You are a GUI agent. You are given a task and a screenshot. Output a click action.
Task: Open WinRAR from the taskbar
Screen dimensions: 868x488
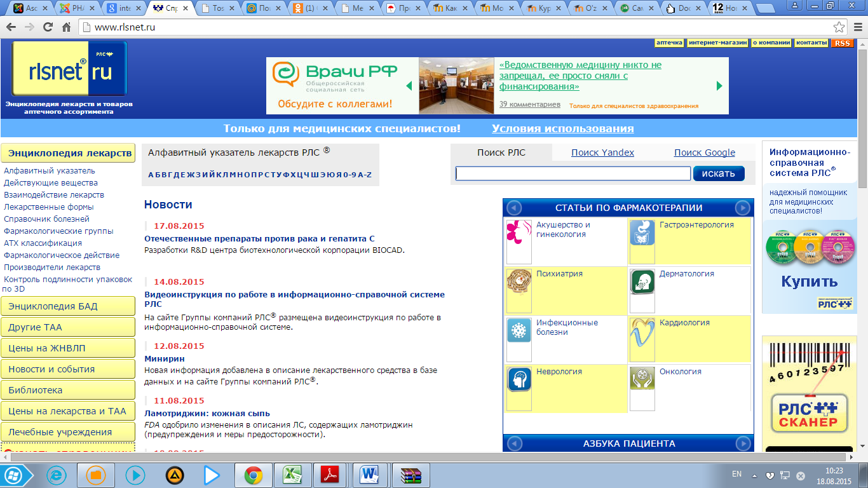[x=410, y=475]
